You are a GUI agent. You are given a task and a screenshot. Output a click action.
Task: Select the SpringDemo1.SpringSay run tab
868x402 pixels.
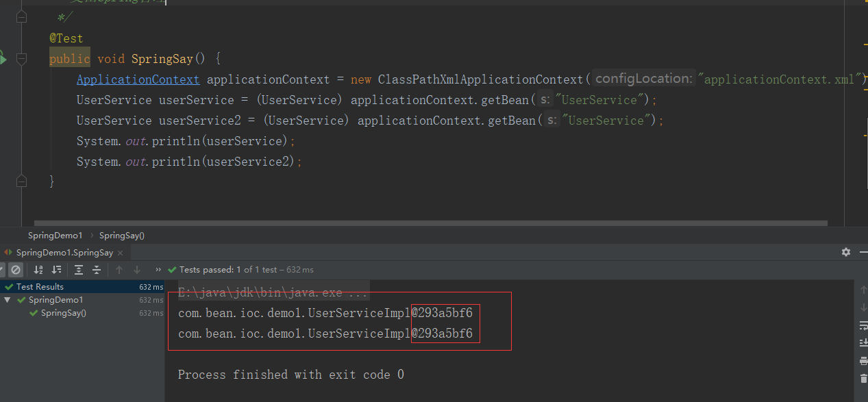pos(64,253)
